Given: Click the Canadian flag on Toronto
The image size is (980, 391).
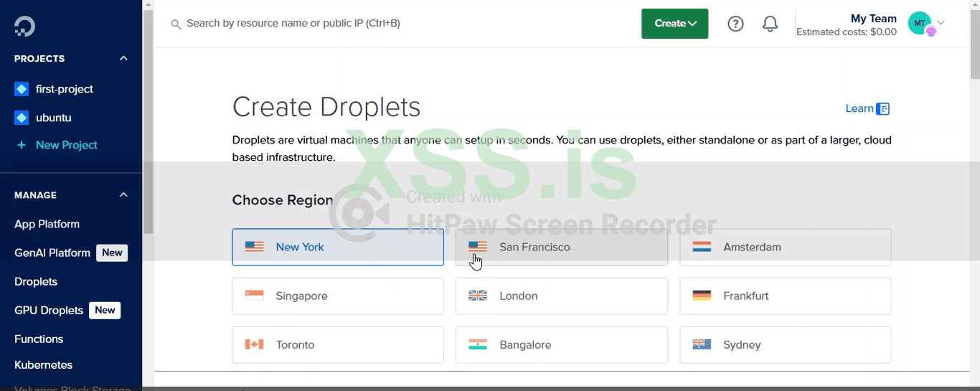Looking at the screenshot, I should click(x=254, y=344).
